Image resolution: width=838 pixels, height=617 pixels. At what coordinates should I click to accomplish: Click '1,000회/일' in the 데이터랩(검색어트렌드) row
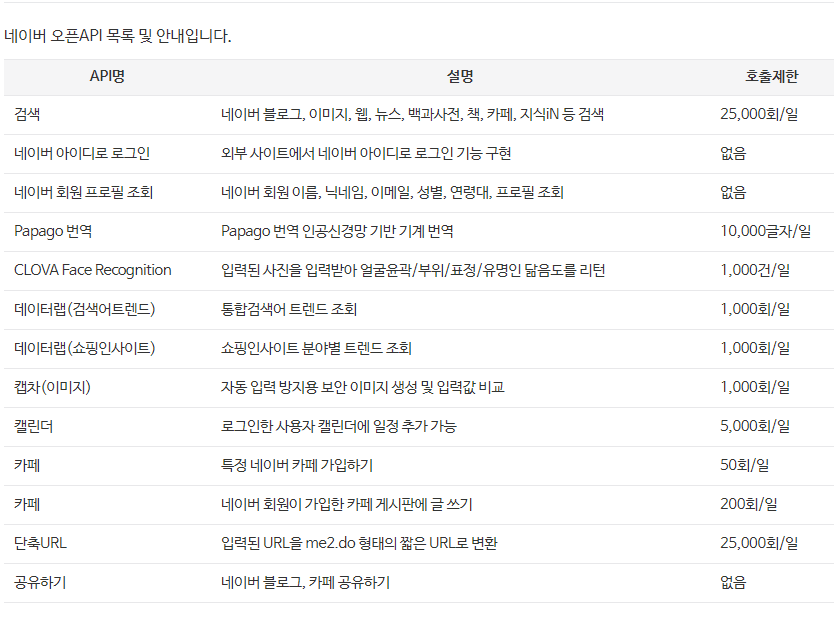755,310
